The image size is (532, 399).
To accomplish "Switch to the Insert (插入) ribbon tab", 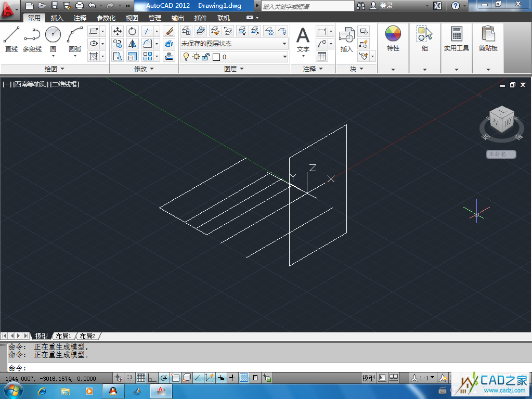I will [57, 18].
